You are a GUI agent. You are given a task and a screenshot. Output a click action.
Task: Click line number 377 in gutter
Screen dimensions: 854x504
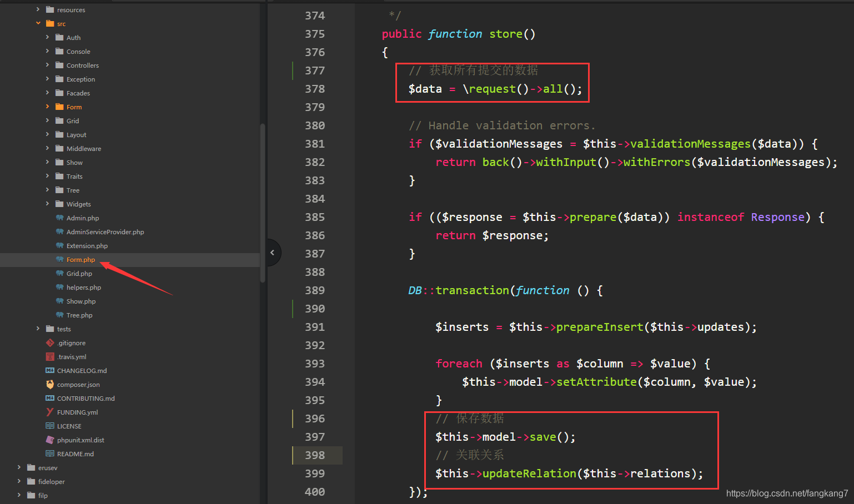click(x=315, y=70)
